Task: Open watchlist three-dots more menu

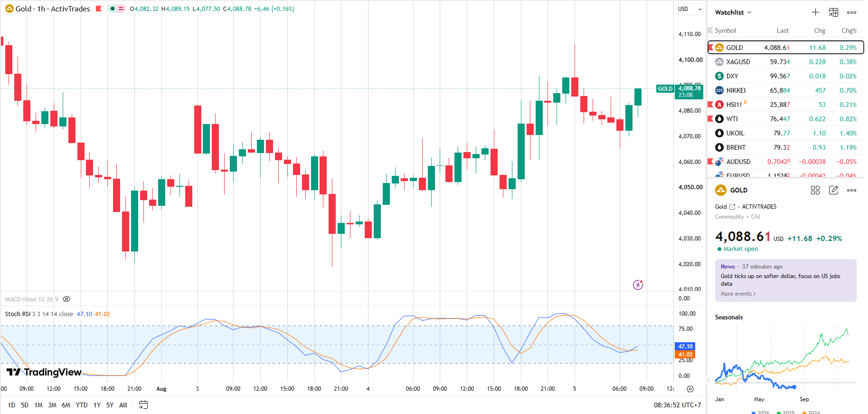Action: pyautogui.click(x=852, y=13)
